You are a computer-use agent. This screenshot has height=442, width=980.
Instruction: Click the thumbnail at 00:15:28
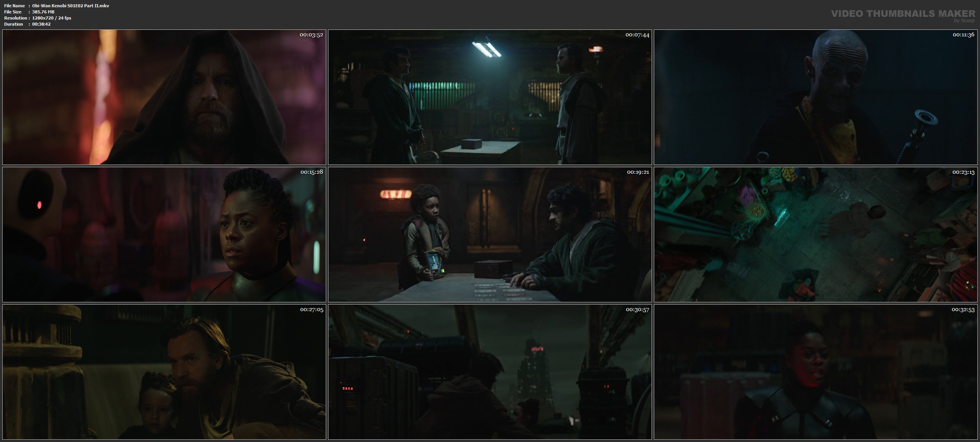coord(164,235)
